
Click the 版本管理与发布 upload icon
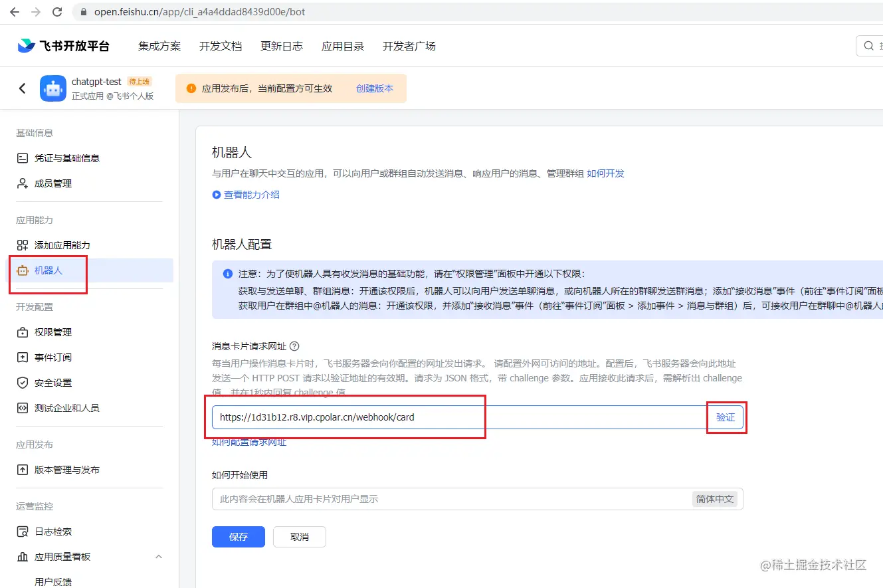pyautogui.click(x=23, y=470)
